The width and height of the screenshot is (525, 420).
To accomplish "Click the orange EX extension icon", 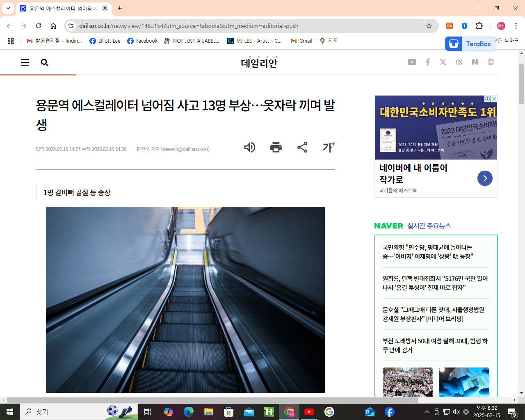I will (x=450, y=26).
